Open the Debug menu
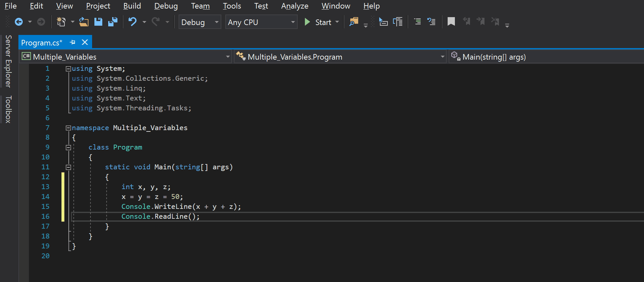 tap(166, 6)
